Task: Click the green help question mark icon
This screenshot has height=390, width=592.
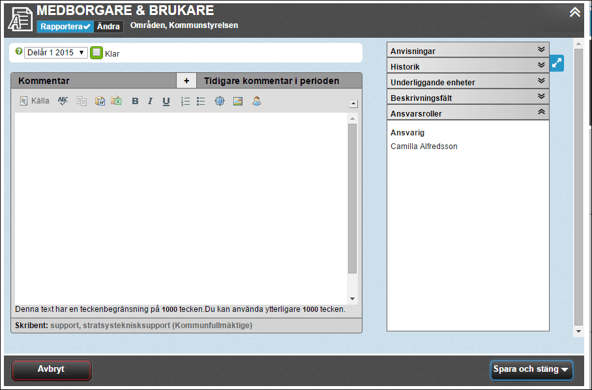Action: [x=18, y=51]
